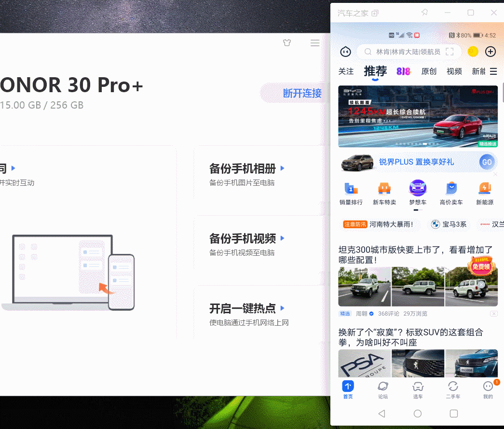The width and height of the screenshot is (504, 429).
Task: Open 开启一键热点 hotspot option
Action: tap(243, 308)
